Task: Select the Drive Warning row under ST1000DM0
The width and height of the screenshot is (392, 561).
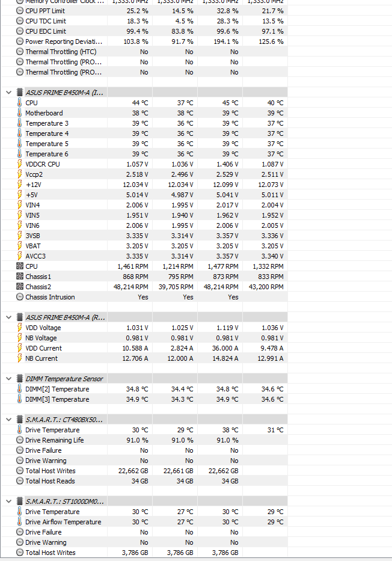Action: [144, 542]
